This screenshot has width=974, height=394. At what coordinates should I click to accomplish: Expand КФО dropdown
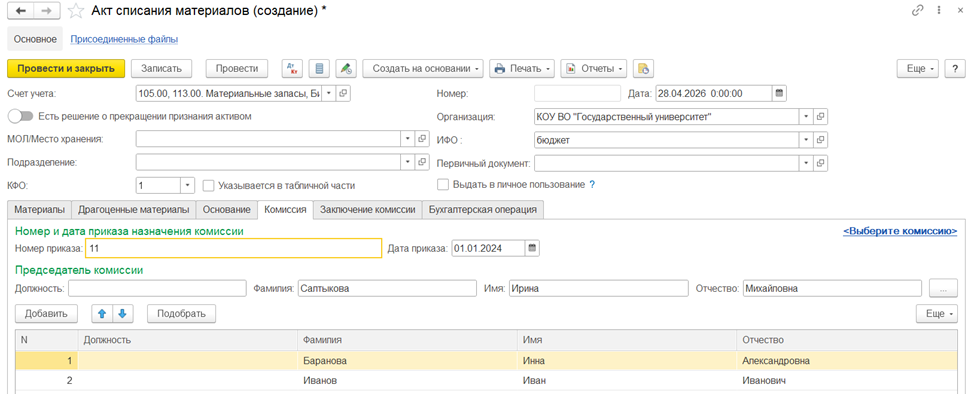click(188, 185)
